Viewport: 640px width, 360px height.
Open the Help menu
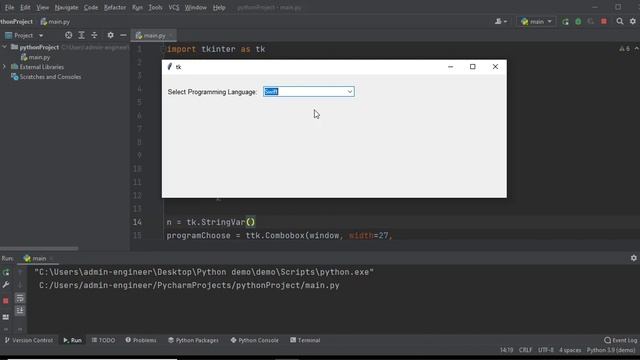coord(219,7)
